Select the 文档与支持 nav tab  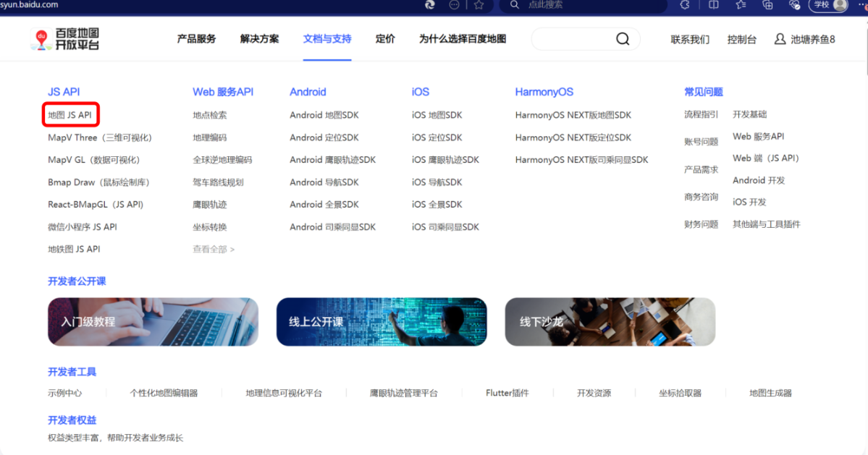click(x=327, y=38)
